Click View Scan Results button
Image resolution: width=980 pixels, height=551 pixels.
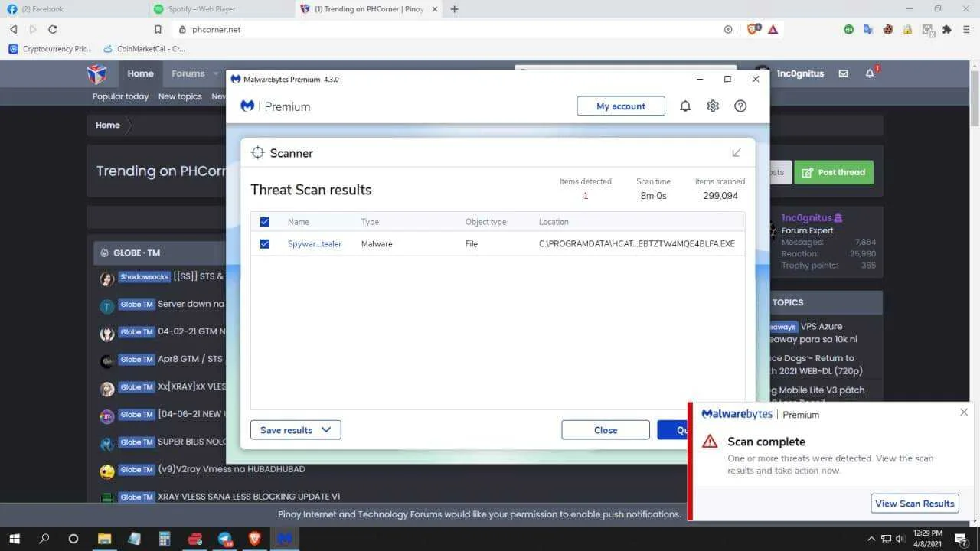coord(915,504)
